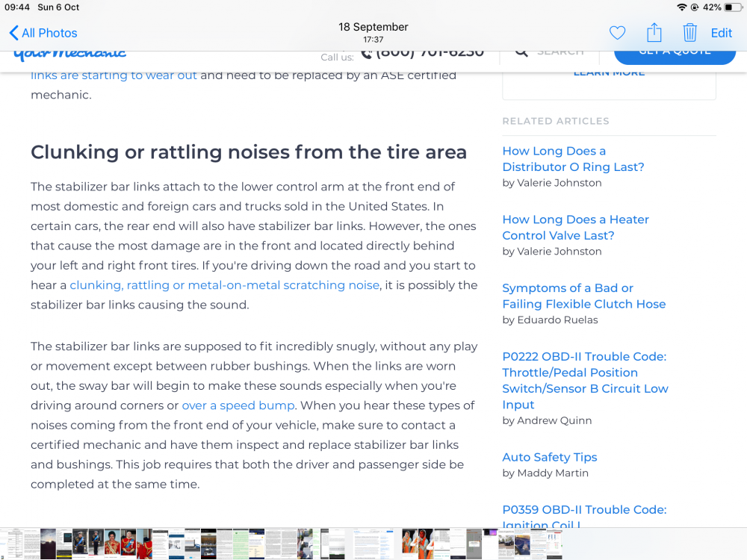This screenshot has width=747, height=560.
Task: Open 'How Long Does a Heater Control Valve Last?'
Action: (575, 228)
